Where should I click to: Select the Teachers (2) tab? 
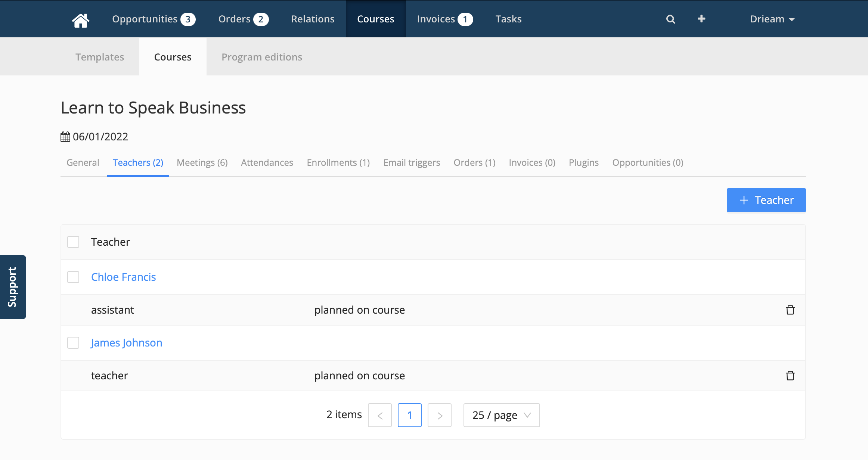(138, 162)
